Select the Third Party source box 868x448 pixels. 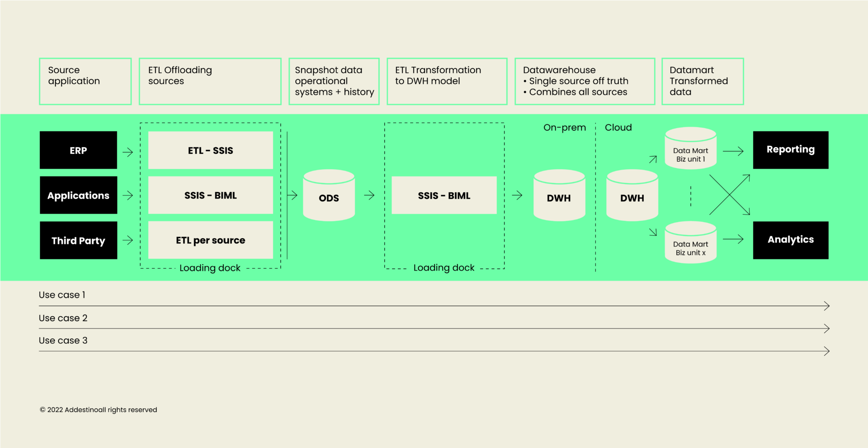(78, 240)
